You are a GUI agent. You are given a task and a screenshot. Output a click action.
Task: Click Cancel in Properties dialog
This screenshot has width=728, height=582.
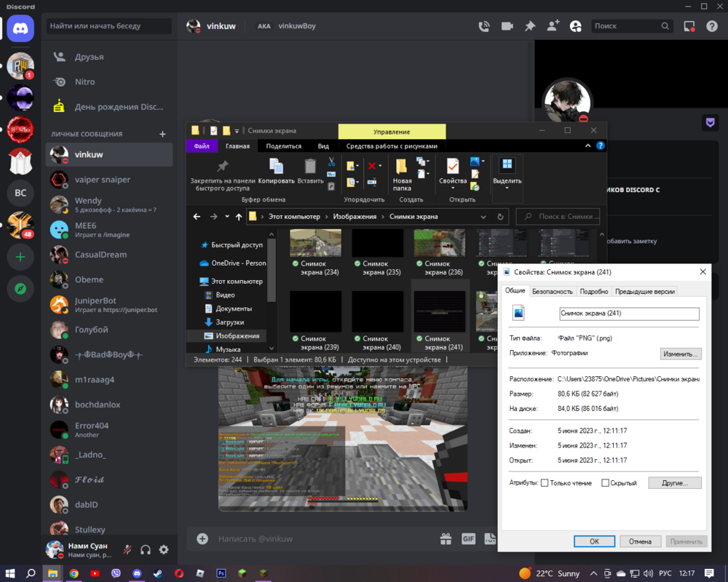coord(640,541)
